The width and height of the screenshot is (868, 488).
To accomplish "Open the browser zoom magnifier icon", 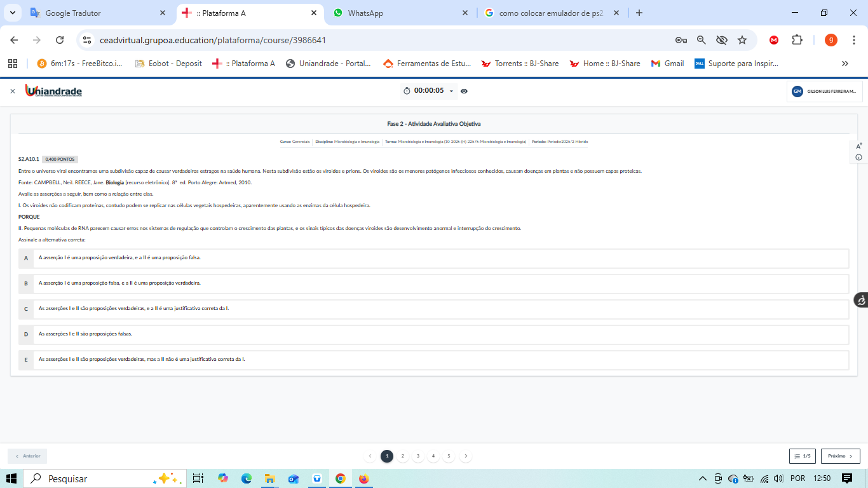I will point(702,40).
